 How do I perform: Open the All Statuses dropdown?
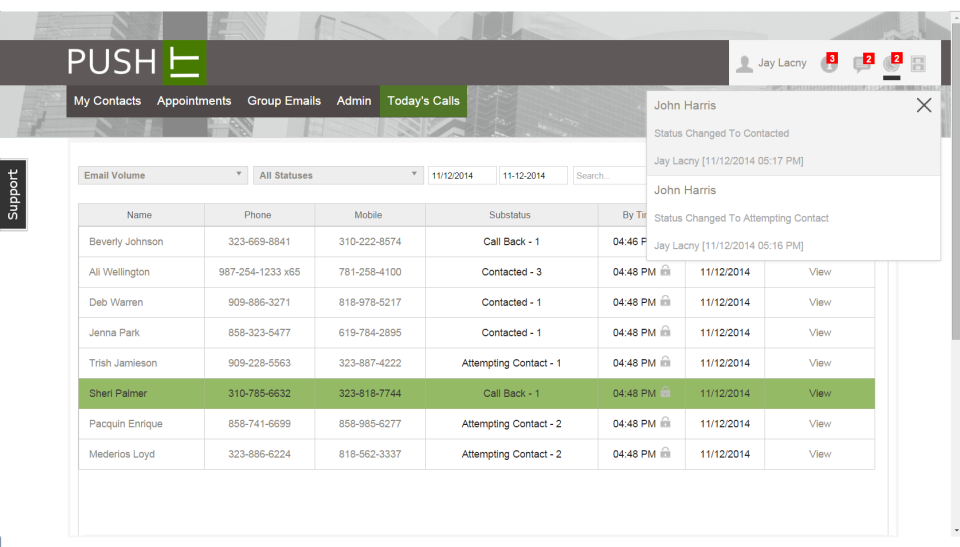coord(338,175)
